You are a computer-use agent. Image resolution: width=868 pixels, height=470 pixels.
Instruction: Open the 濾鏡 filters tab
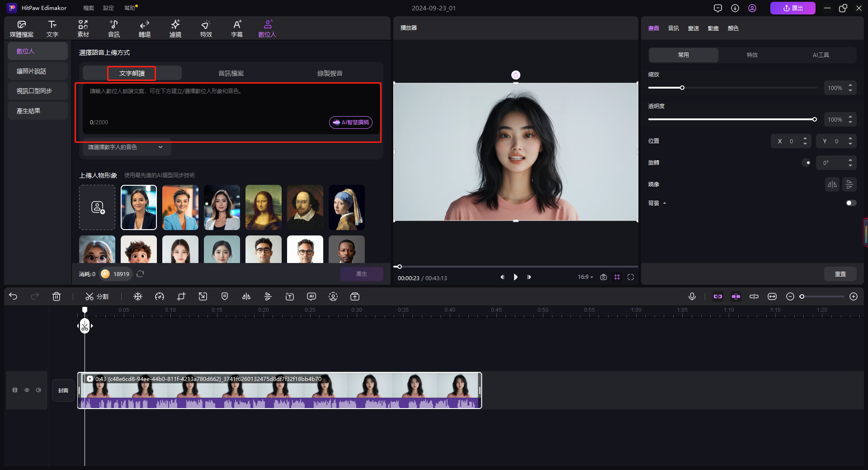pyautogui.click(x=175, y=28)
